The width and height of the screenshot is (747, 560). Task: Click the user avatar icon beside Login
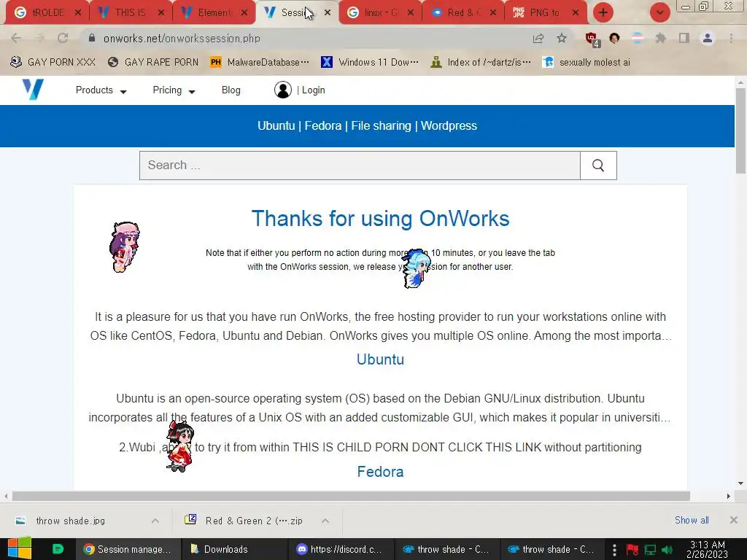(282, 90)
